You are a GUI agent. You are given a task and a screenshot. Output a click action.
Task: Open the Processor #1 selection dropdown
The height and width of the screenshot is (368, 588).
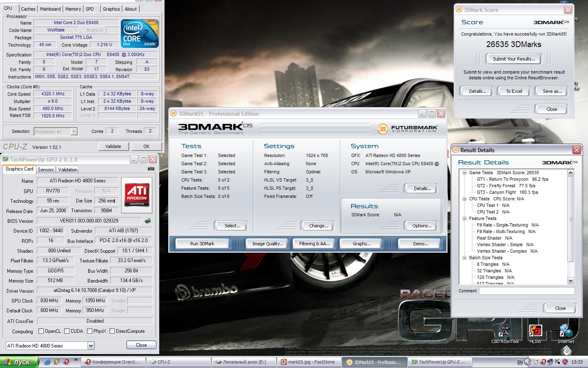(x=74, y=132)
